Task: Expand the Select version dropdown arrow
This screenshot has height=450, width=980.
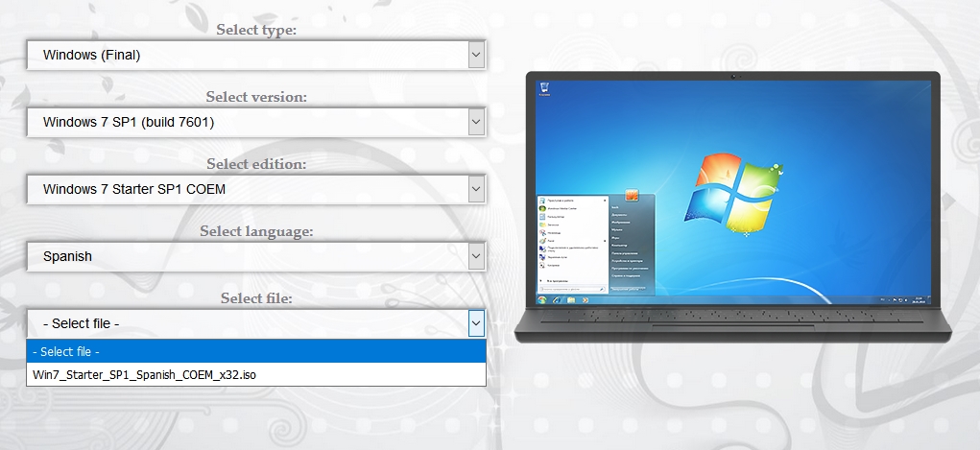Action: [476, 122]
